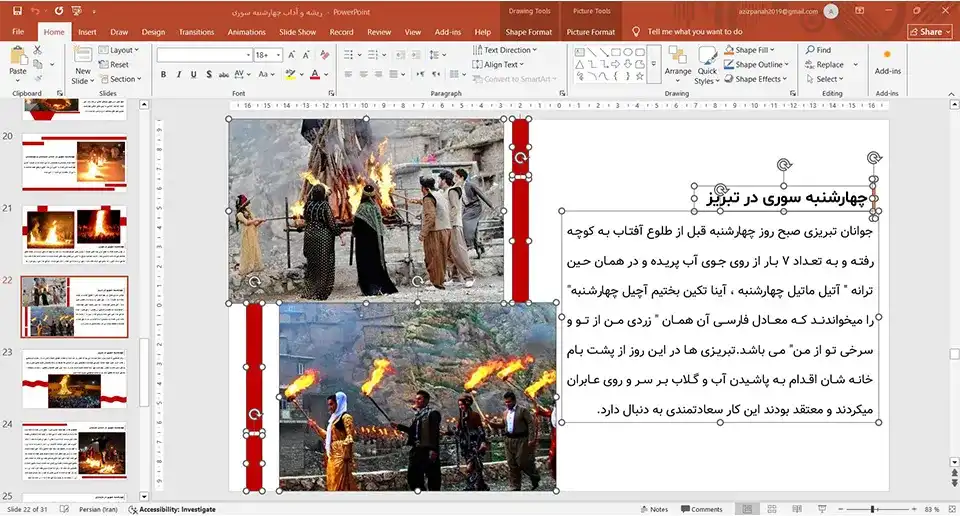Open the Transitions tab
This screenshot has height=516, width=960.
(x=197, y=32)
